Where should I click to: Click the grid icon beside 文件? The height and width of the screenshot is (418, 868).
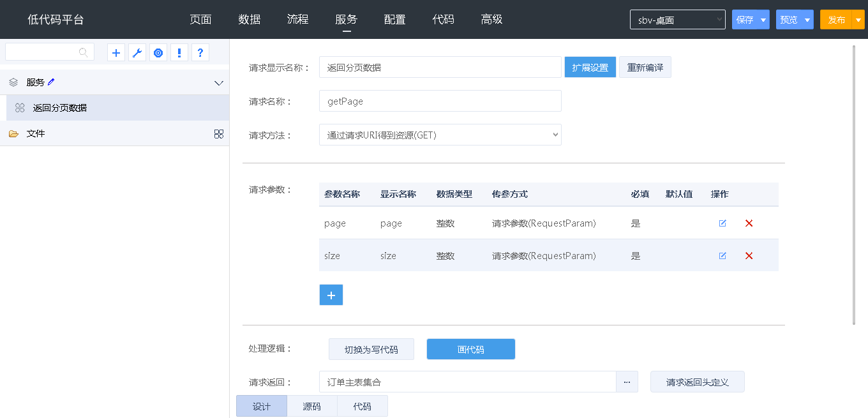pos(219,134)
